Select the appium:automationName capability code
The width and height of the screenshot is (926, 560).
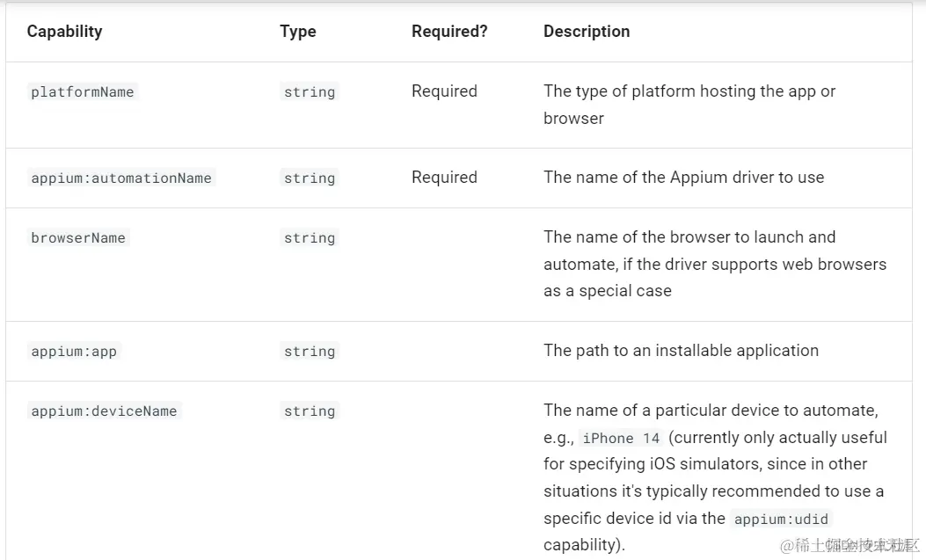[x=121, y=178]
